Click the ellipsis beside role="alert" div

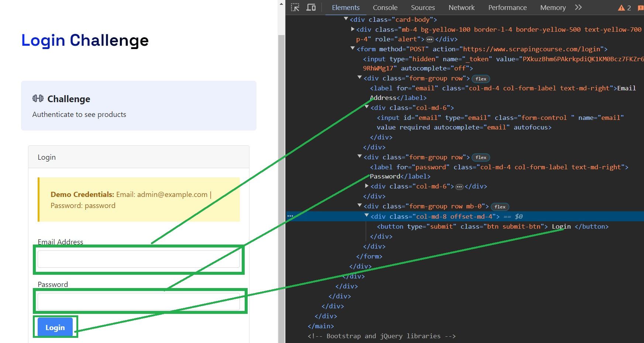click(x=430, y=39)
